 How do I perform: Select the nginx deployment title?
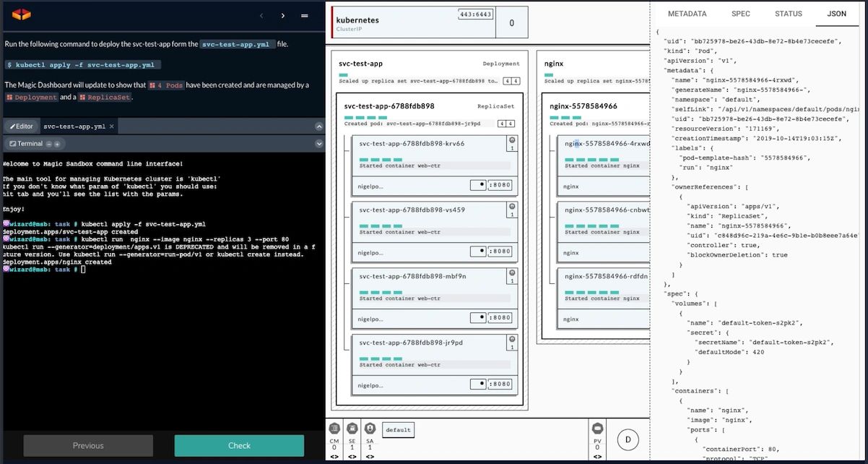coord(554,64)
